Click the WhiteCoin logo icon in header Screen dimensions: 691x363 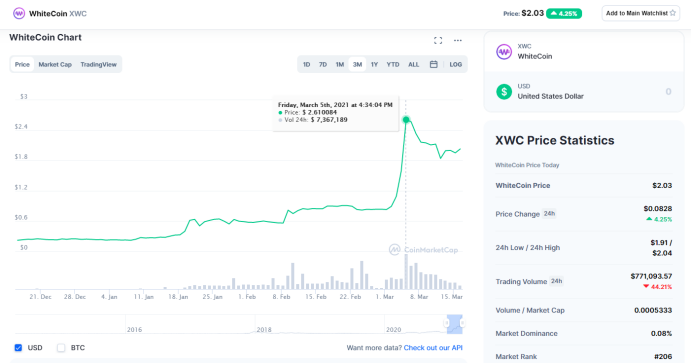pos(19,13)
